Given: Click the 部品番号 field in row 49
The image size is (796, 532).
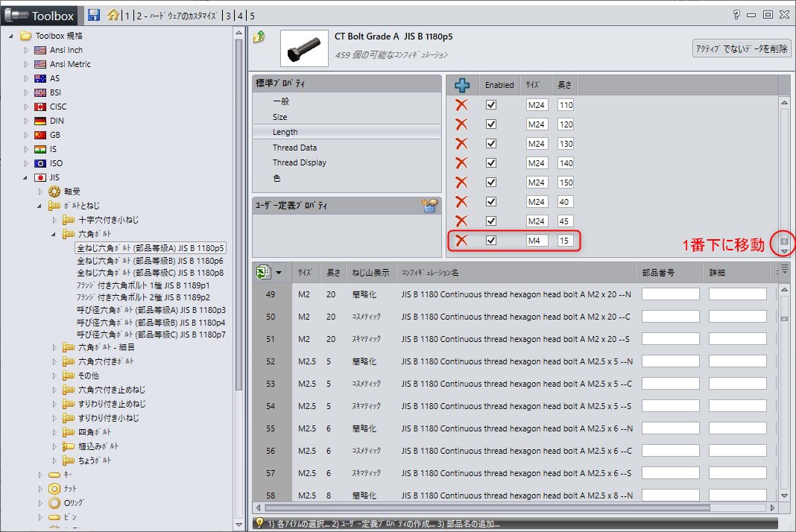Looking at the screenshot, I should pyautogui.click(x=670, y=294).
